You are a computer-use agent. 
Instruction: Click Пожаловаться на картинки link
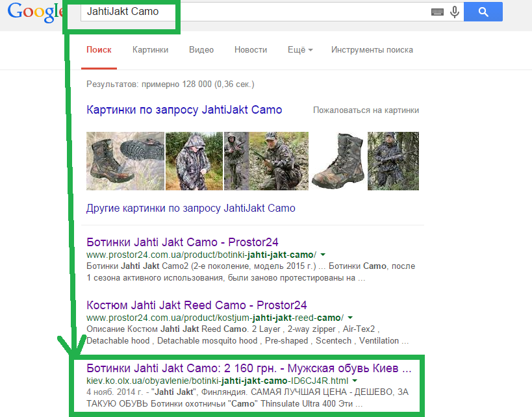tap(366, 110)
